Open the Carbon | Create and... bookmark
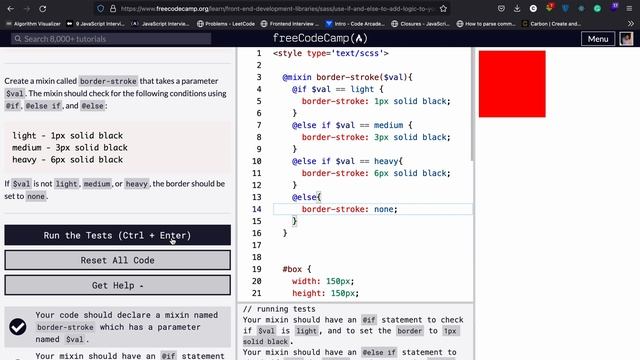 551,24
